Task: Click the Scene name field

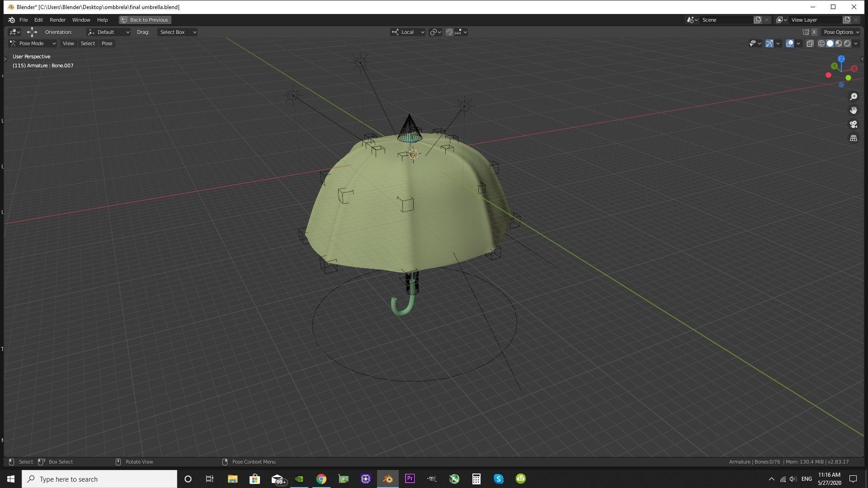Action: coord(726,20)
